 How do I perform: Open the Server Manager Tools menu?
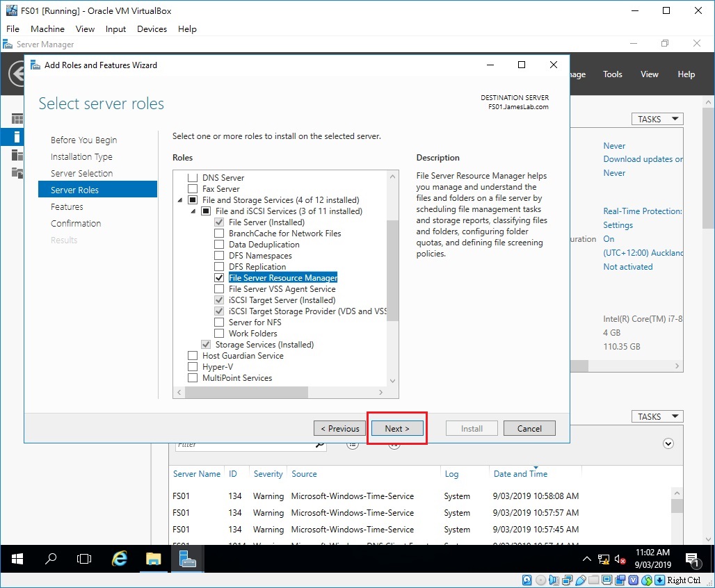[612, 74]
